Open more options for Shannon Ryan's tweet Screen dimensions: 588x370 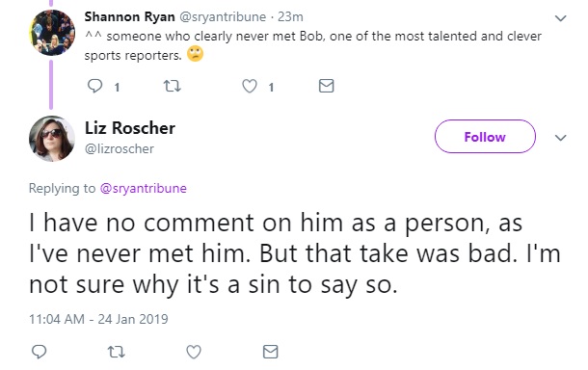coord(560,18)
